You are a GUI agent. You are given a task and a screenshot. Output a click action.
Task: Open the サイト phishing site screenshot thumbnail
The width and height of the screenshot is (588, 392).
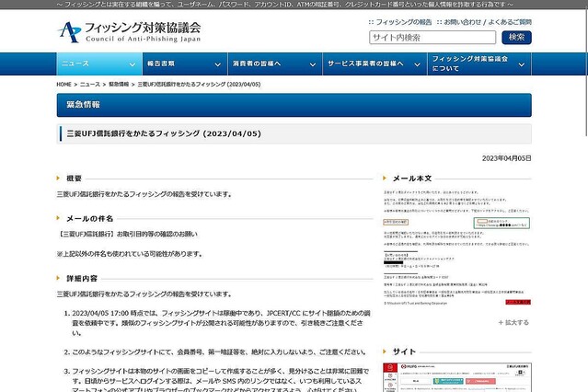coord(457,378)
